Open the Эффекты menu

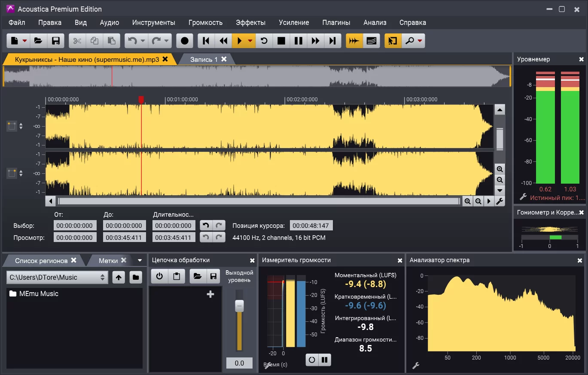251,22
